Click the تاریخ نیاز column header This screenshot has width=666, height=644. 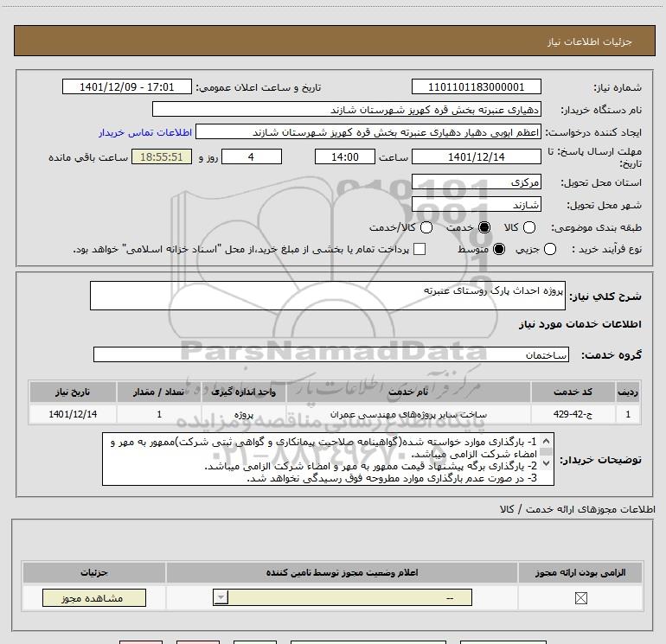click(73, 392)
